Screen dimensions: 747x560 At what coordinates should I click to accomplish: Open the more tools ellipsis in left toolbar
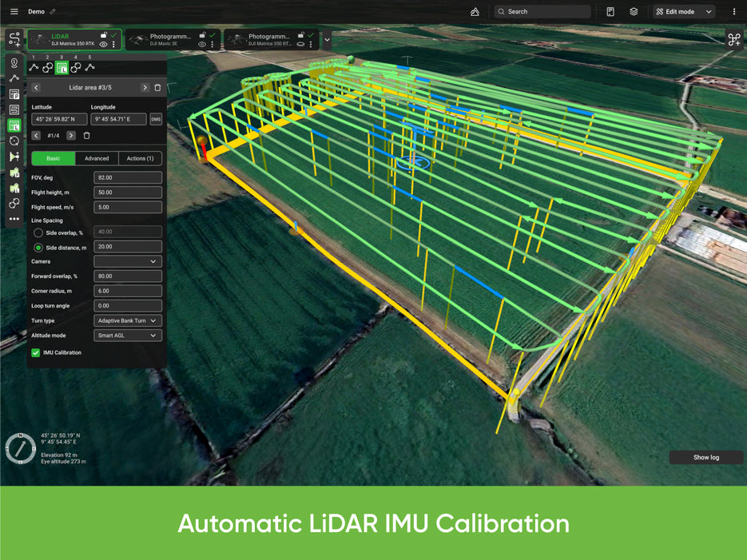pyautogui.click(x=14, y=219)
